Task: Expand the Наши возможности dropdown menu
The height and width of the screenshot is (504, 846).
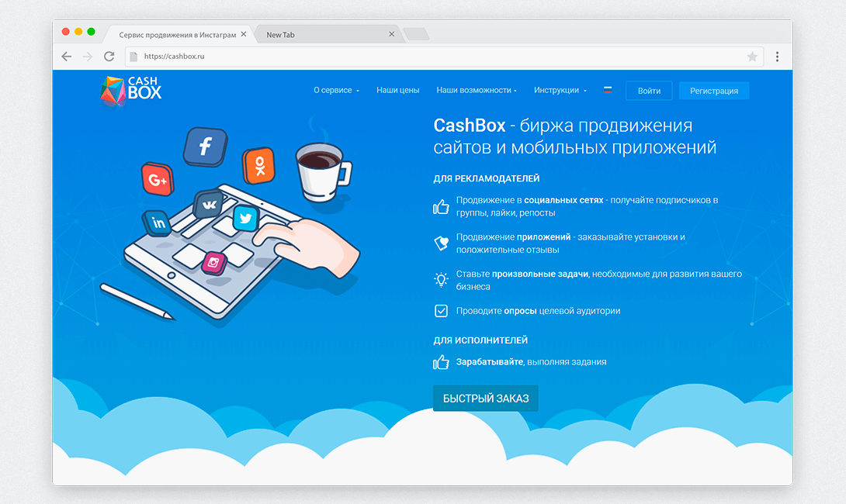Action: [477, 90]
